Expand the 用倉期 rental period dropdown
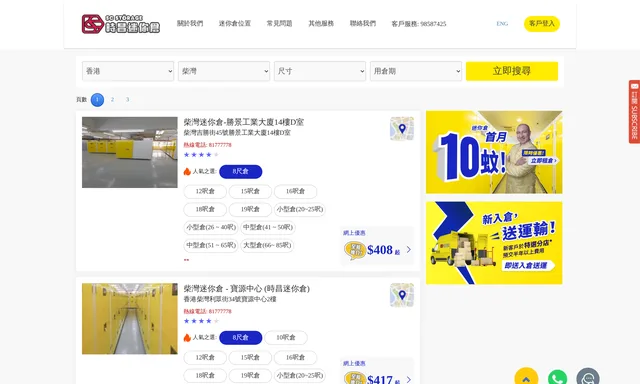640x384 pixels. pos(416,71)
